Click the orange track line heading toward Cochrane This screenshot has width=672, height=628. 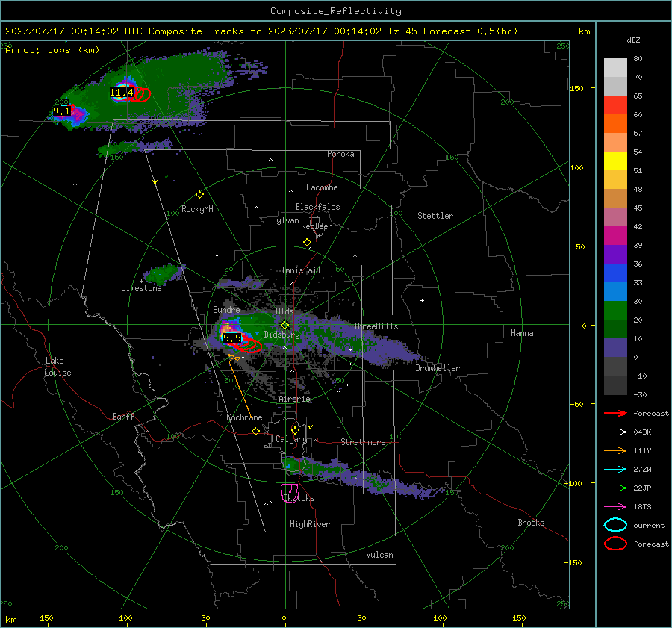[x=240, y=388]
